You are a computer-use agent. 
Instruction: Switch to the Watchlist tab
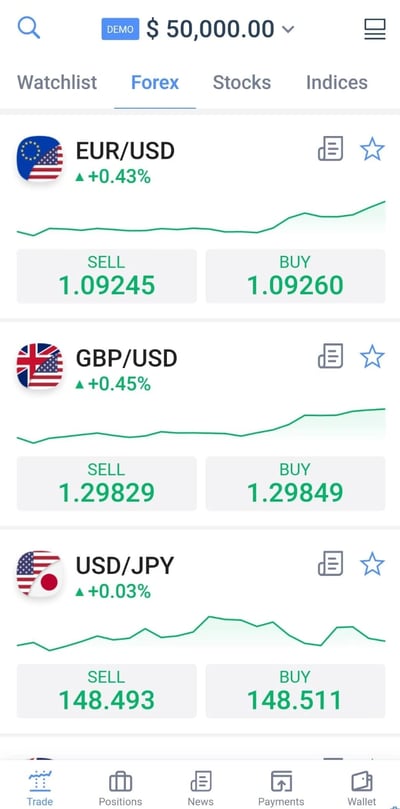57,83
